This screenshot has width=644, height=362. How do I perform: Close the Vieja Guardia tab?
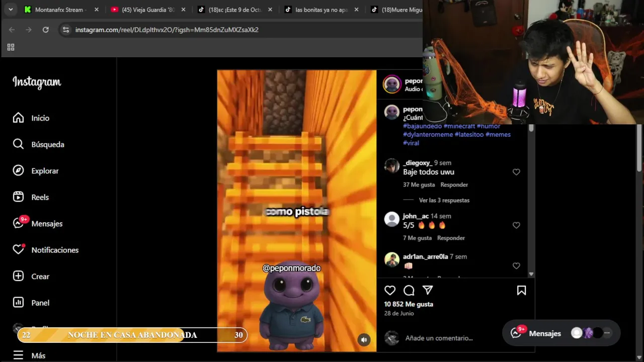click(183, 10)
